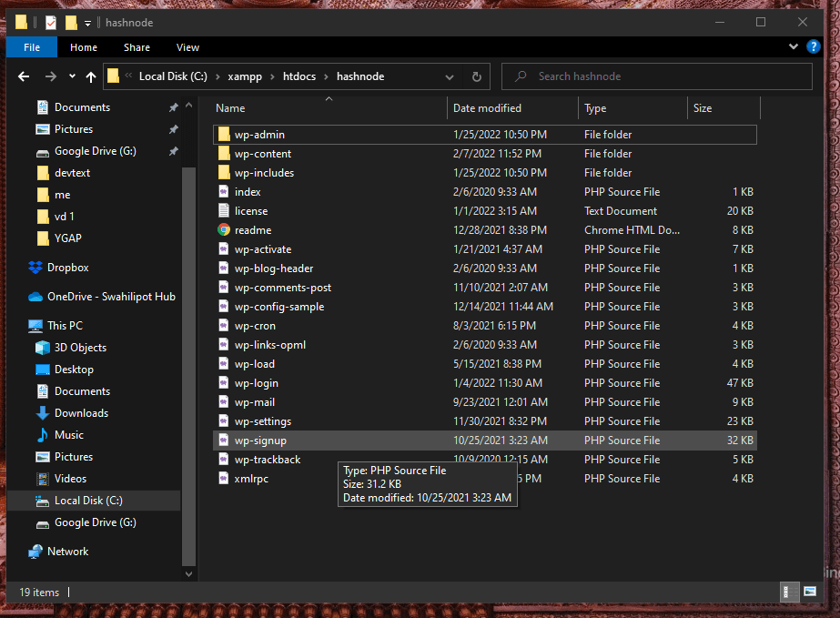
Task: Click the Search hashnode field
Action: 657,76
